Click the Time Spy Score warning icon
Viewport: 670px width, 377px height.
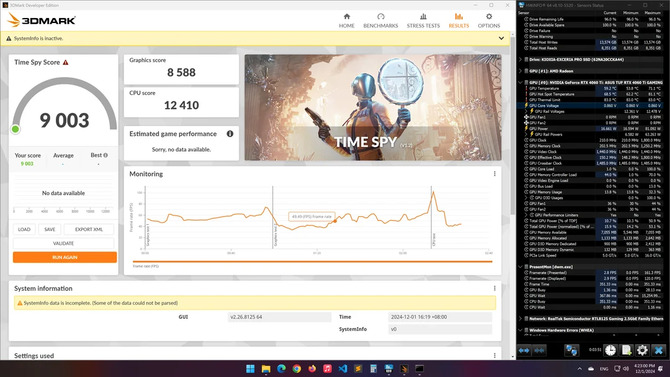tap(66, 62)
